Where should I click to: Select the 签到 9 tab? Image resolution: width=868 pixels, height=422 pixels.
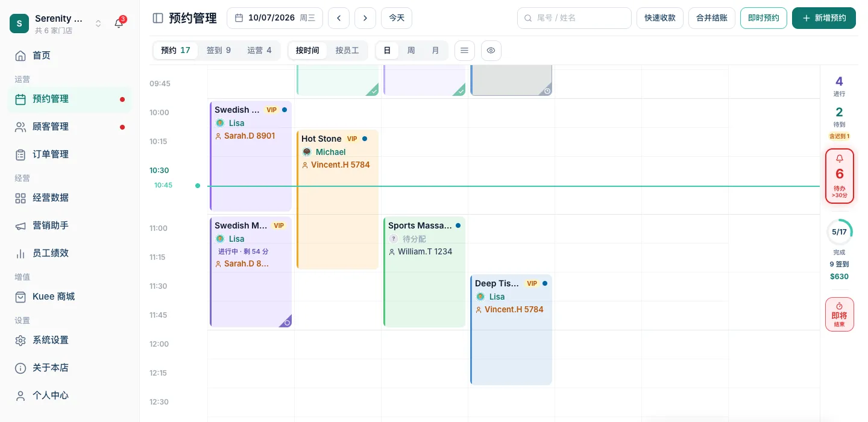[219, 51]
